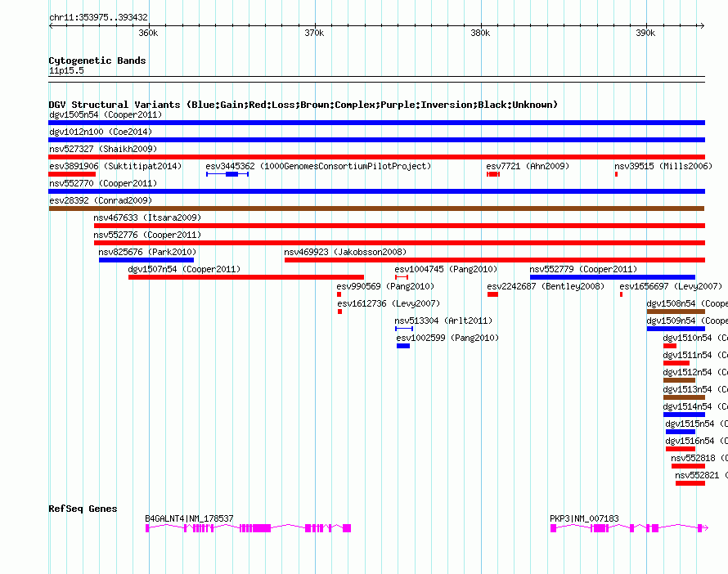Click the nsv825676 (Park2010) blue bar

click(x=146, y=260)
